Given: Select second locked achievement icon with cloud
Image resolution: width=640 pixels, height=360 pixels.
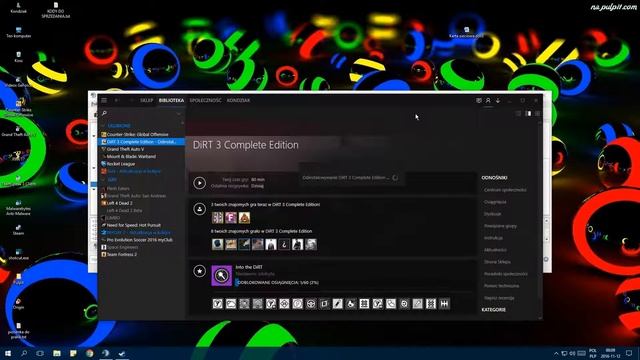Looking at the screenshot, I should point(231,304).
